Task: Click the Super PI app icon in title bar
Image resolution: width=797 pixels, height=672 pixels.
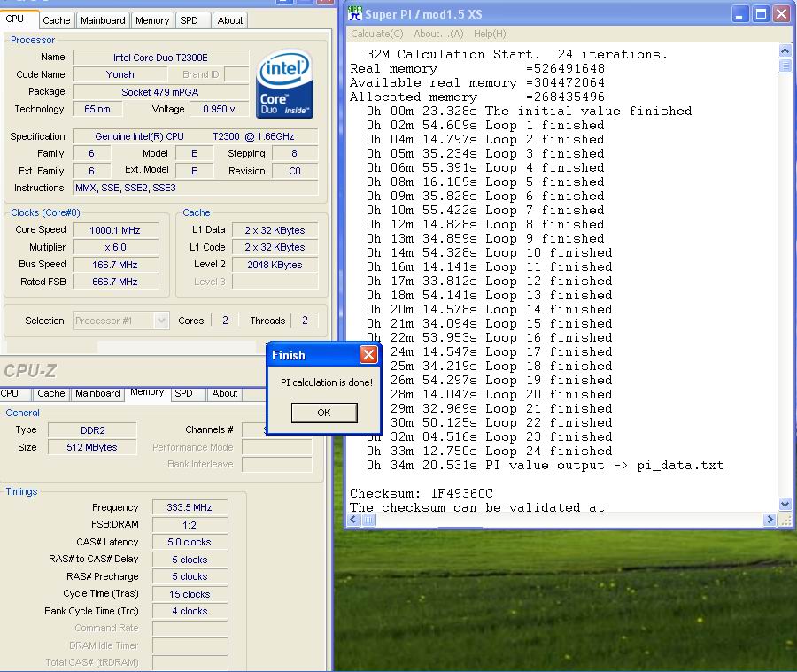Action: [354, 13]
